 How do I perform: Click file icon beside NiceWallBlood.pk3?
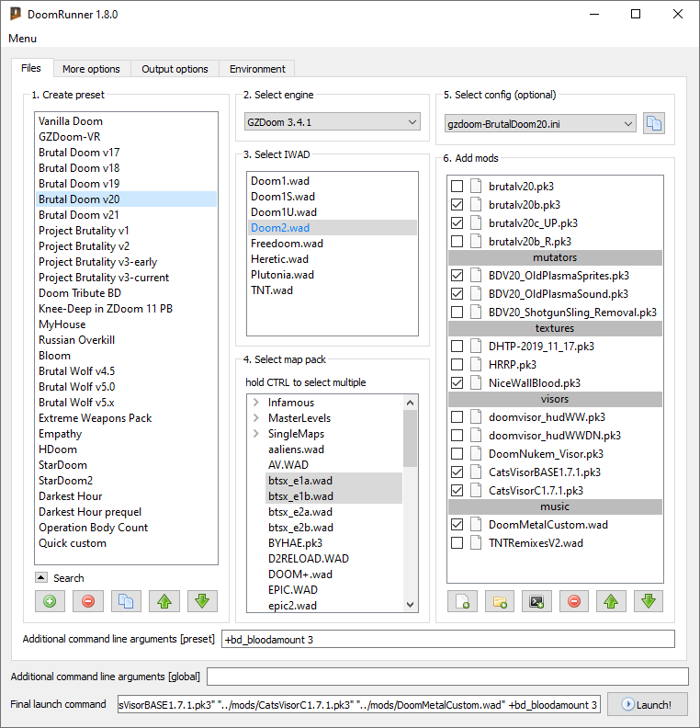476,382
